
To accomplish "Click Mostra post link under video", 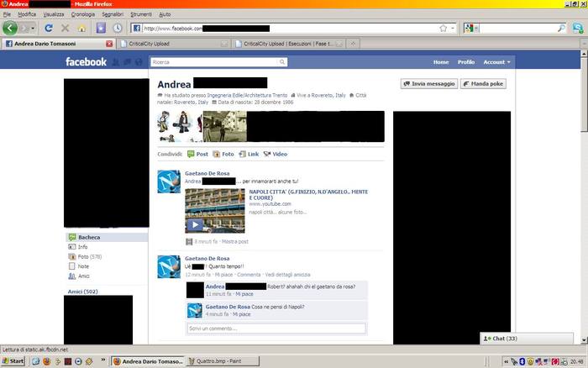I will [234, 242].
